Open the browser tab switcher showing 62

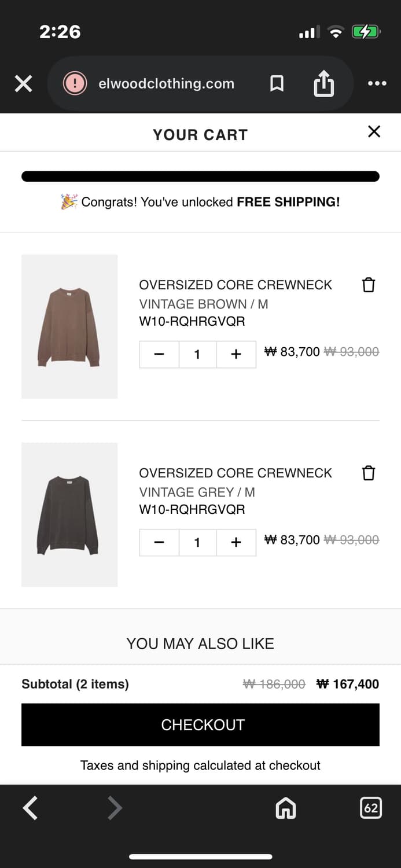371,808
